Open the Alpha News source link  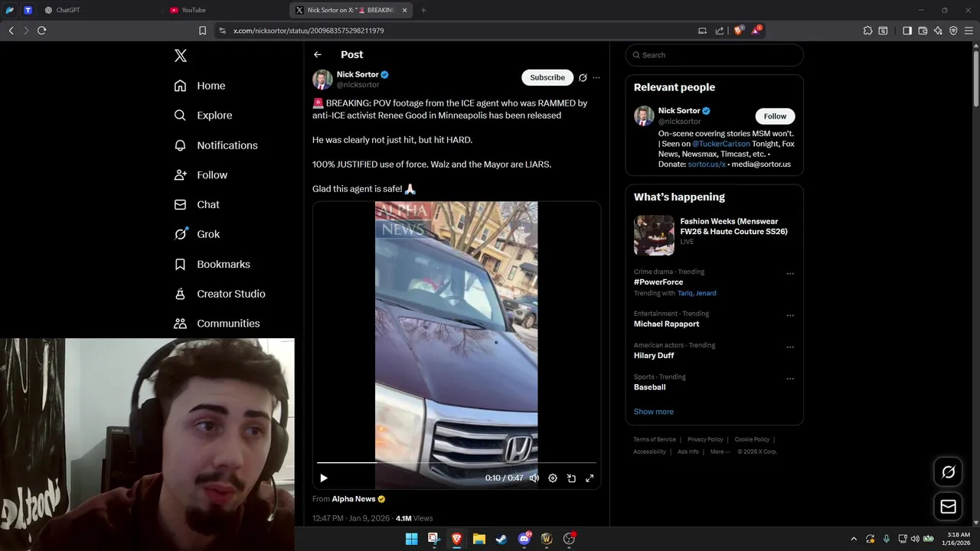[x=354, y=499]
